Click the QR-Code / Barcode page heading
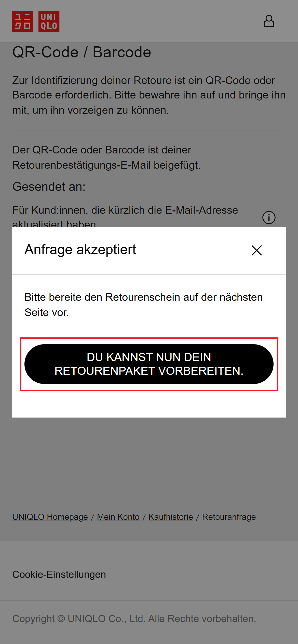The height and width of the screenshot is (644, 298). coord(82,52)
